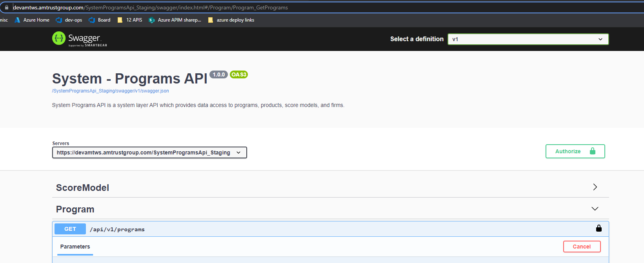Open the Select a definition v1 dropdown
The width and height of the screenshot is (644, 263).
[528, 39]
